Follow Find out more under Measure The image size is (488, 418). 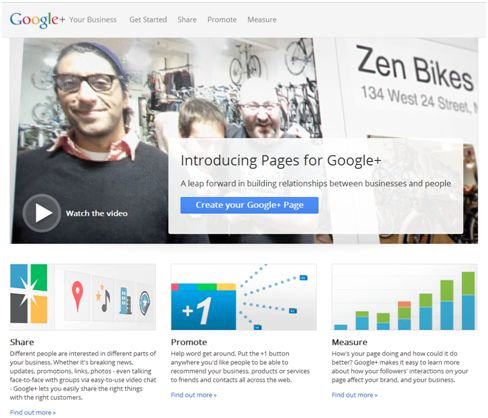click(355, 395)
